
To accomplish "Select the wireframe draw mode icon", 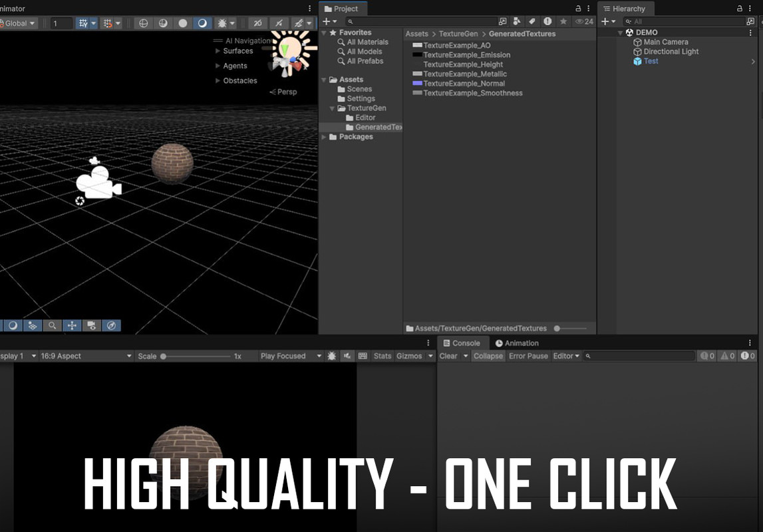I will tap(142, 23).
